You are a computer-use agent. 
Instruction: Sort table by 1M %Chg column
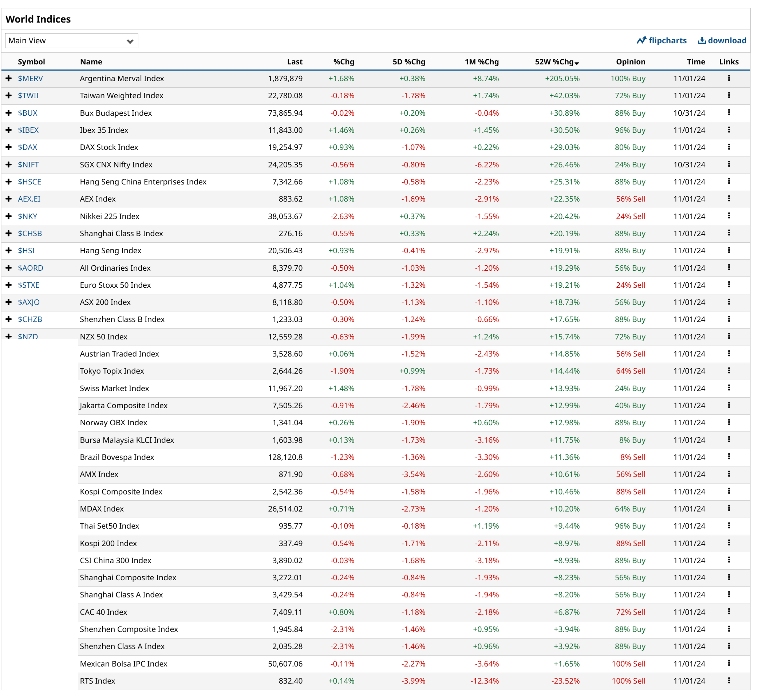point(481,62)
